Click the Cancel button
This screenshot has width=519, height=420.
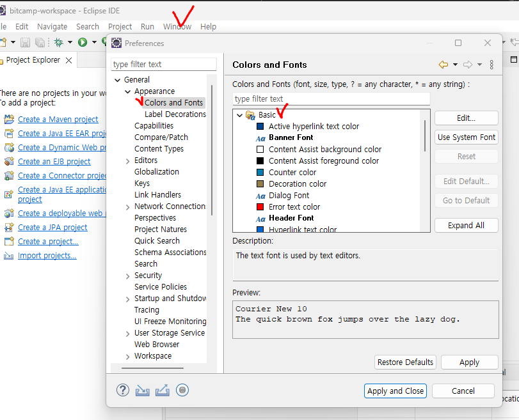(x=463, y=391)
